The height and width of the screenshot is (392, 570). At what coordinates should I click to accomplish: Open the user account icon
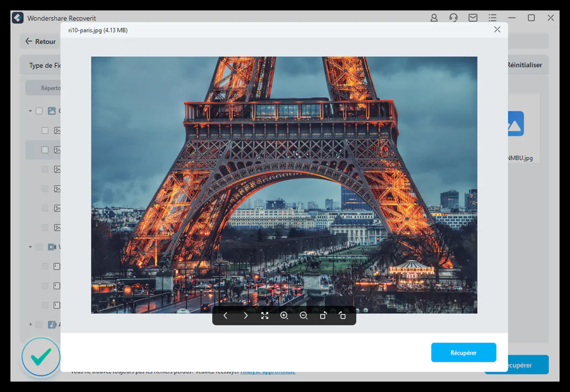tap(434, 18)
